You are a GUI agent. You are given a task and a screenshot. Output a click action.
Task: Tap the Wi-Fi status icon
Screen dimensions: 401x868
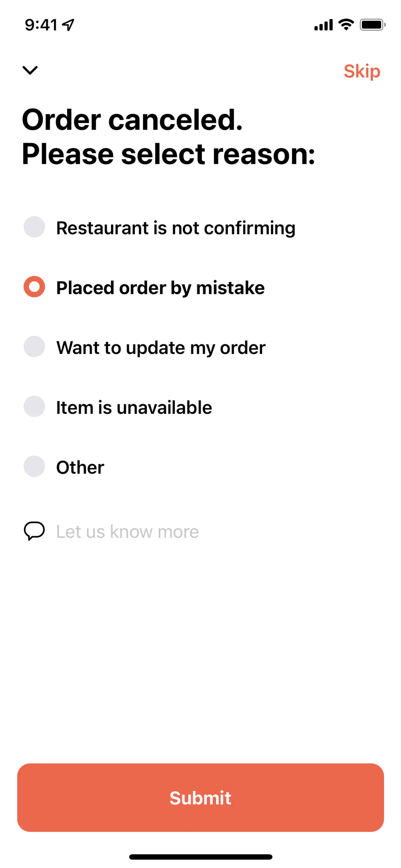click(x=346, y=25)
